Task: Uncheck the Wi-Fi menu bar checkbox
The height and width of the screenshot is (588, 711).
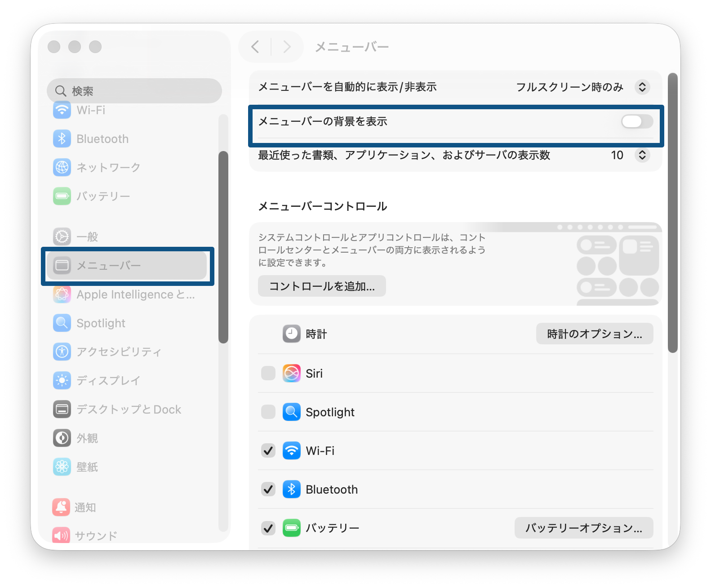Action: pyautogui.click(x=268, y=450)
